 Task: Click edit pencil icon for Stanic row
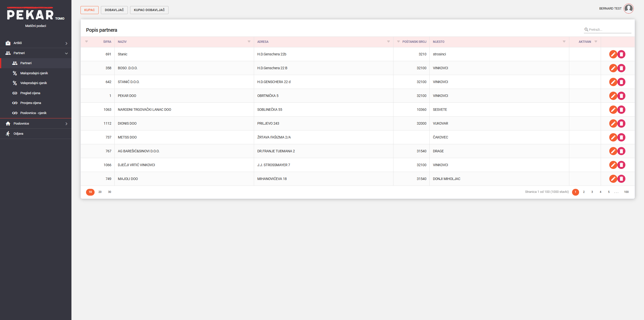pyautogui.click(x=613, y=54)
